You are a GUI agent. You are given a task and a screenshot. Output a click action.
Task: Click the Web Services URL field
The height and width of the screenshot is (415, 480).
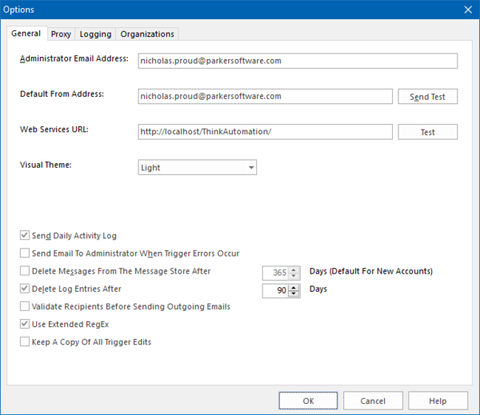pos(265,132)
